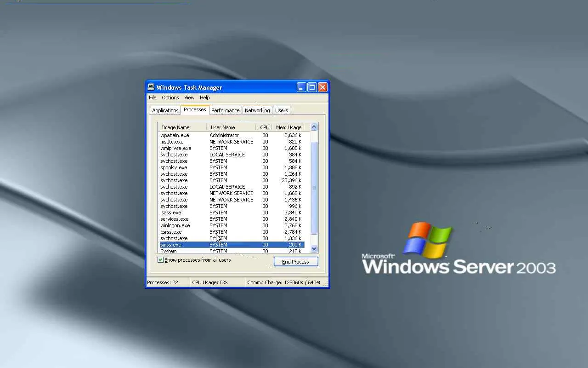This screenshot has width=588, height=368.
Task: Select the wmiprvse.exe process
Action: click(x=231, y=148)
